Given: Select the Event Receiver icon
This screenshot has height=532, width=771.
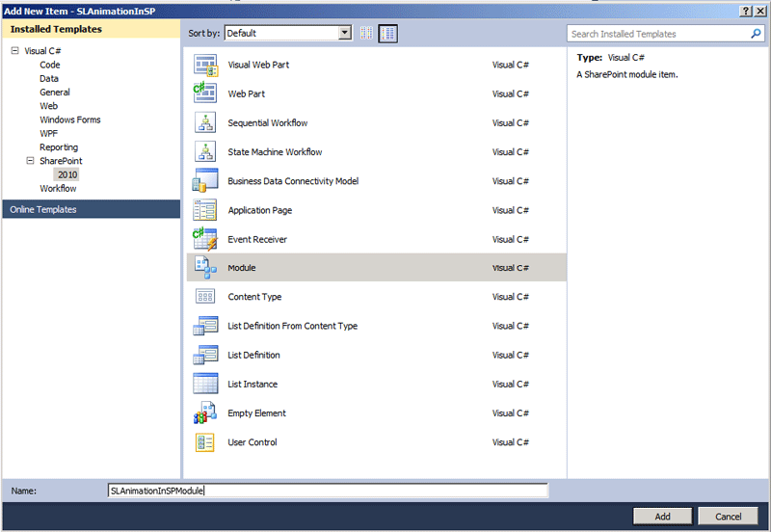Looking at the screenshot, I should [x=205, y=239].
